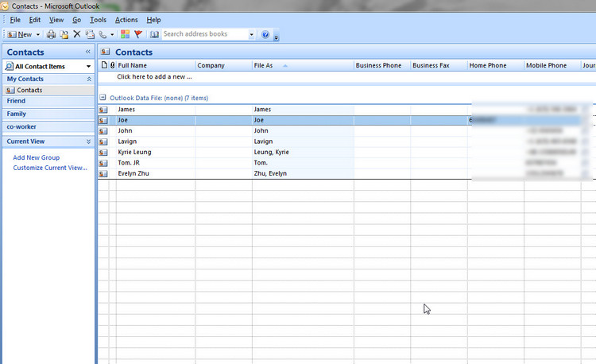Image resolution: width=596 pixels, height=364 pixels.
Task: Collapse the My Contacts section
Action: click(x=89, y=79)
